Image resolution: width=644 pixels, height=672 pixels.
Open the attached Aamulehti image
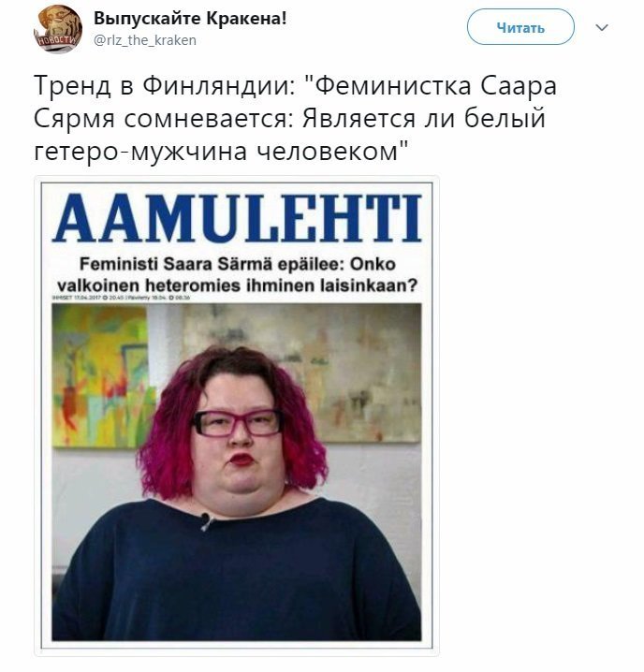point(237,416)
